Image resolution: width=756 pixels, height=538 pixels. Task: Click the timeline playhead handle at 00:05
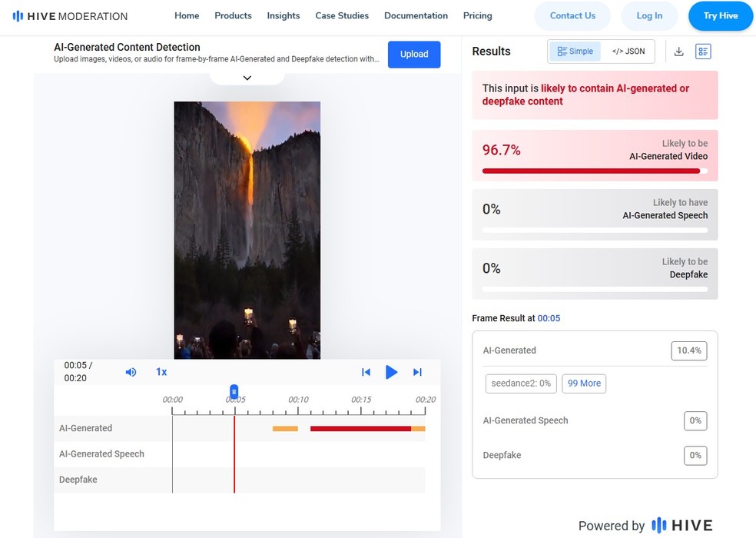click(x=234, y=391)
